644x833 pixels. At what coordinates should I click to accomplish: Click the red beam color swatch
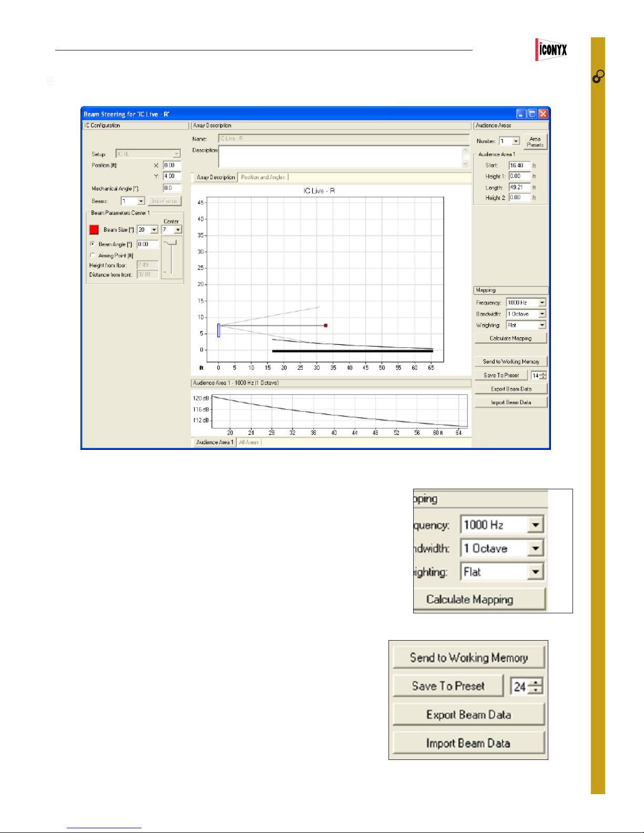click(x=94, y=230)
